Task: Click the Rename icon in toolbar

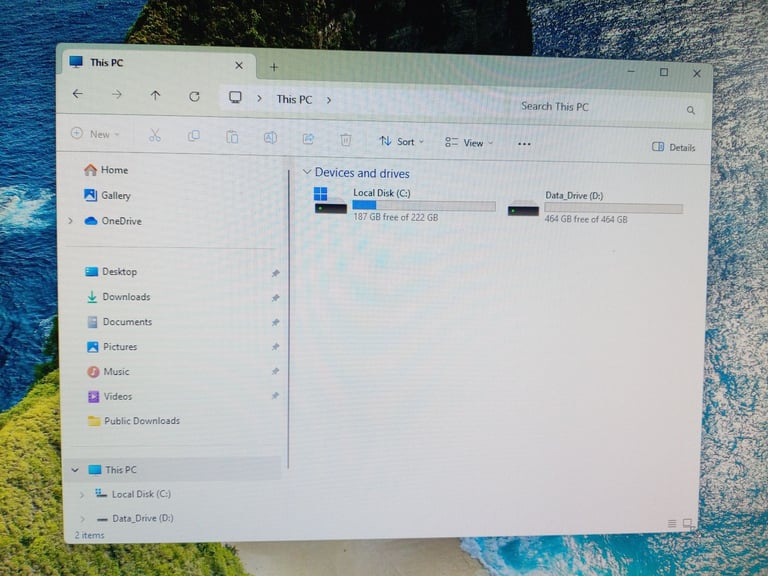Action: tap(270, 138)
